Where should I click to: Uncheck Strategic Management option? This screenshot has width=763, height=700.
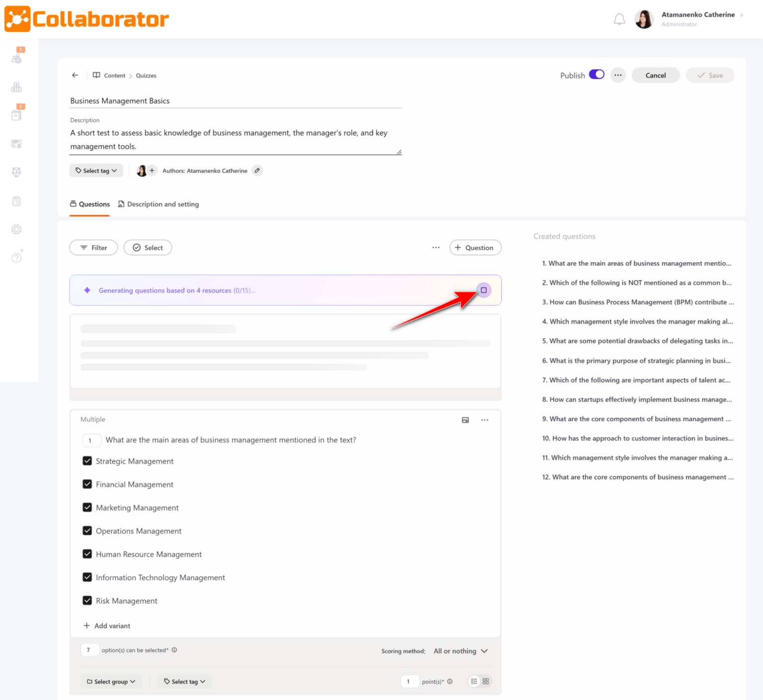[87, 461]
